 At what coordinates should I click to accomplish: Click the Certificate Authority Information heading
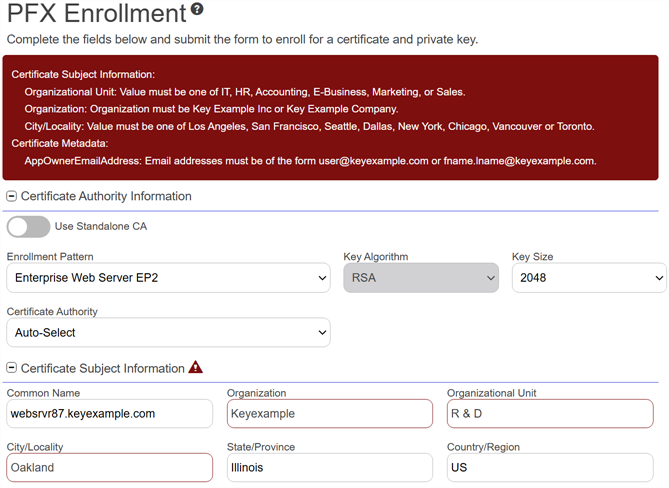pyautogui.click(x=106, y=196)
